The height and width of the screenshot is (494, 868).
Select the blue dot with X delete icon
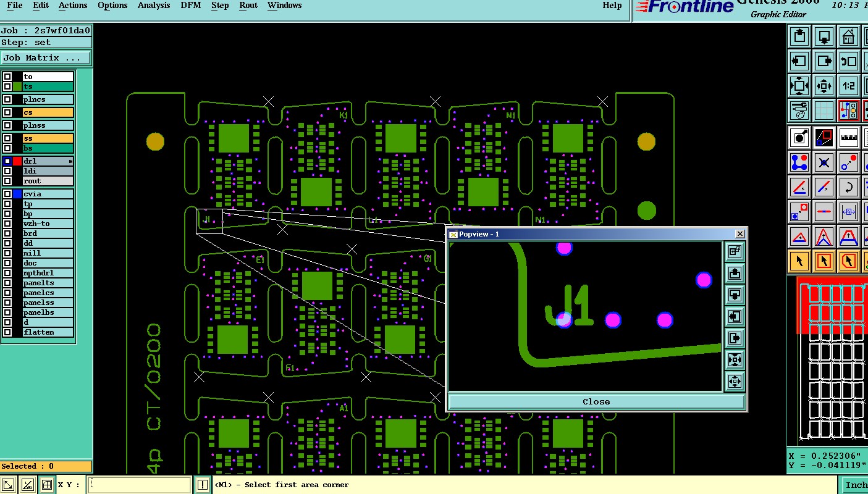pos(824,162)
